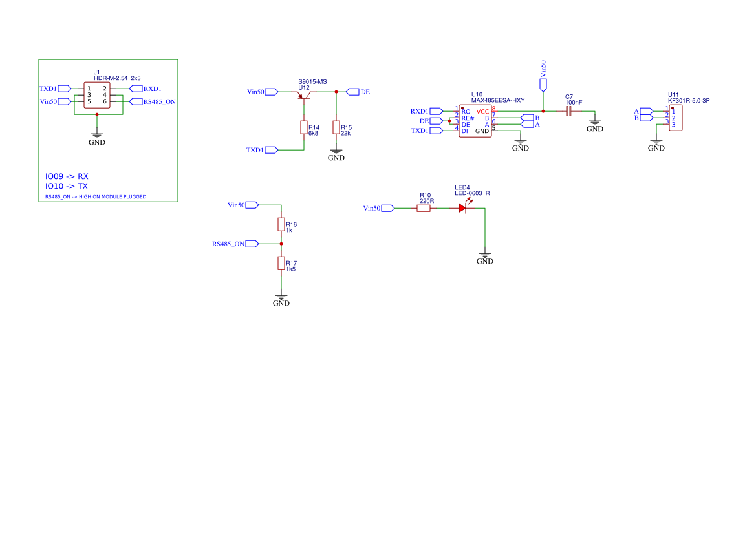
Task: Select the J1 2x3 header symbol
Action: 97,96
